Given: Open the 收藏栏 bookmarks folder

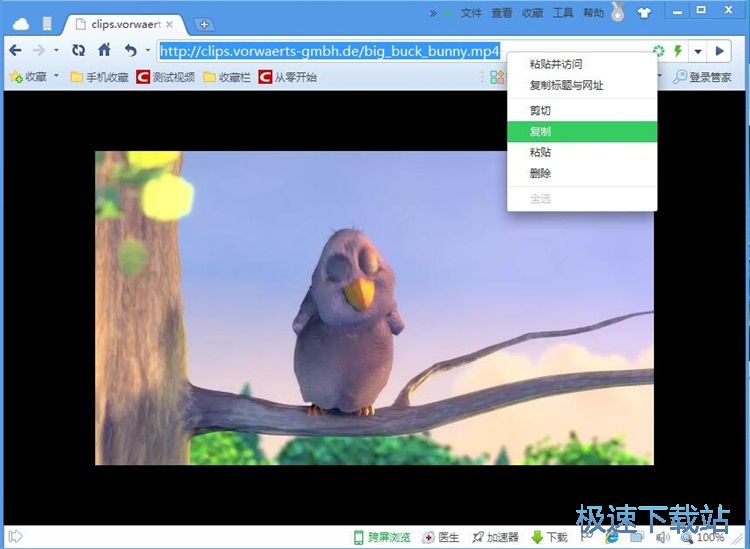Looking at the screenshot, I should (x=227, y=77).
